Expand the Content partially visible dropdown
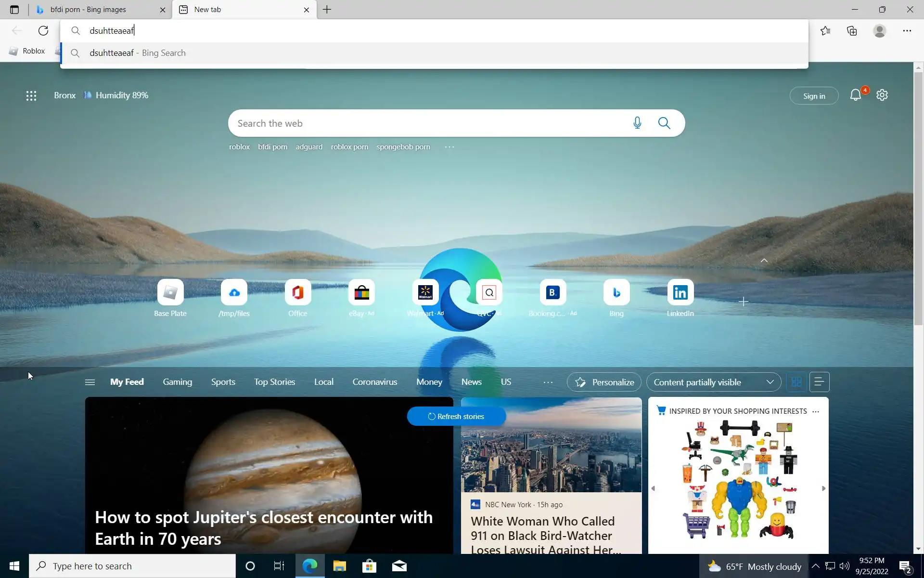Screen dimensions: 924x578 pos(713,382)
